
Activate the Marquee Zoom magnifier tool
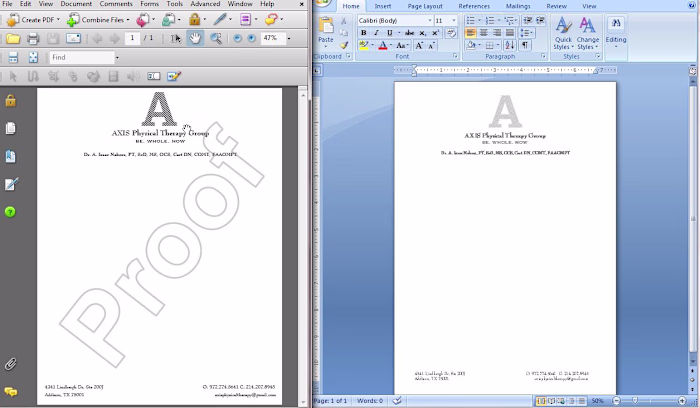coord(216,38)
